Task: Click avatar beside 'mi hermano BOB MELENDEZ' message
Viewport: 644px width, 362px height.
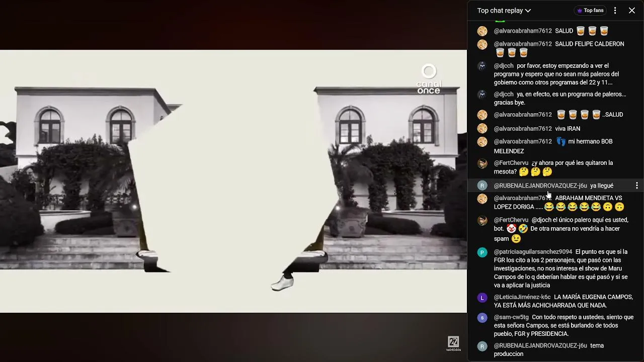Action: pos(482,142)
